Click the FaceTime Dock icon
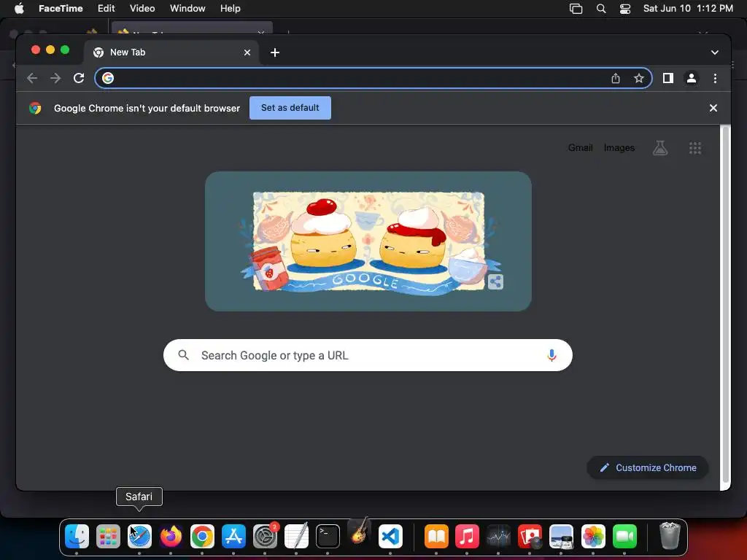The image size is (747, 560). click(624, 537)
